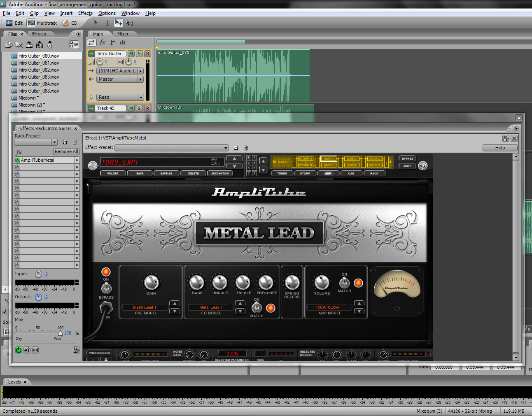This screenshot has height=416, width=532.
Task: Step Pre Model up arrow
Action: click(175, 304)
